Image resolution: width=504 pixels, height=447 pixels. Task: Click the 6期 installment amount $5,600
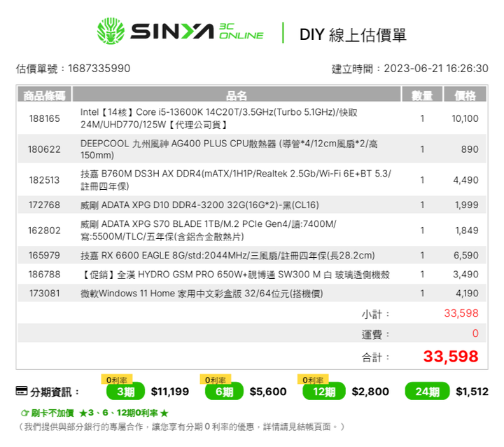[268, 392]
